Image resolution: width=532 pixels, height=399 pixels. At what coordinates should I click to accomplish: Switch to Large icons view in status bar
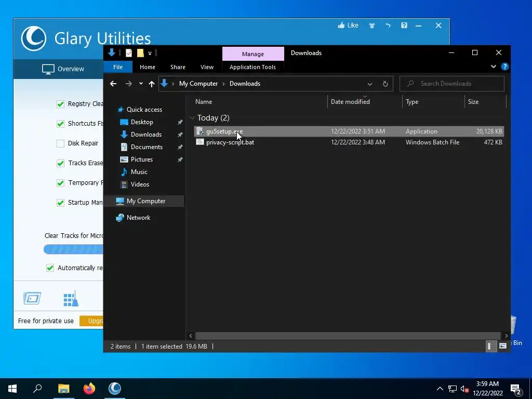coord(503,346)
